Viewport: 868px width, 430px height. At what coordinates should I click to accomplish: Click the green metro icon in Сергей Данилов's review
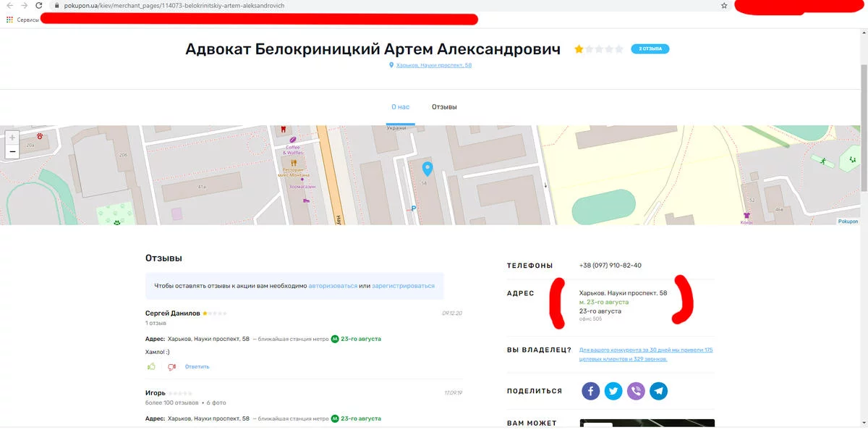[335, 338]
